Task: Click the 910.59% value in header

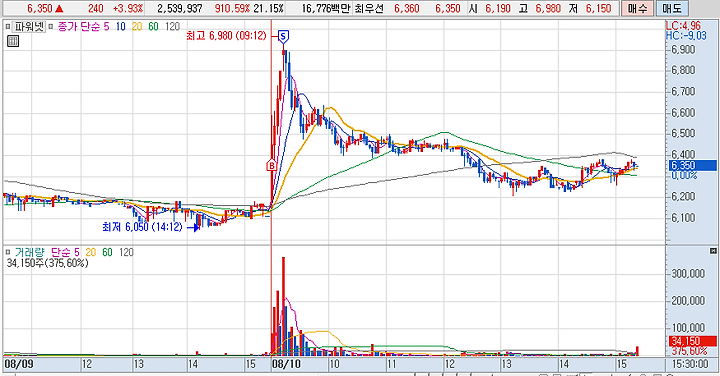Action: click(x=232, y=8)
